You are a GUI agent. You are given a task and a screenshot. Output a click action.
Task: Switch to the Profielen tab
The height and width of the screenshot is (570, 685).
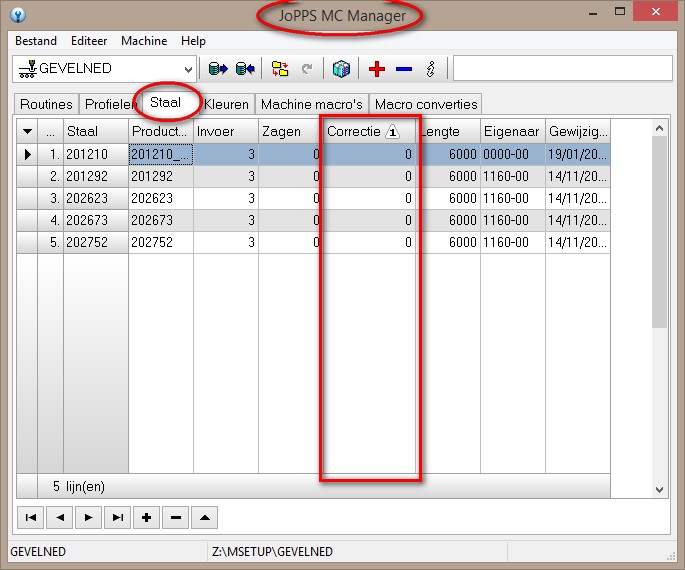[x=110, y=104]
